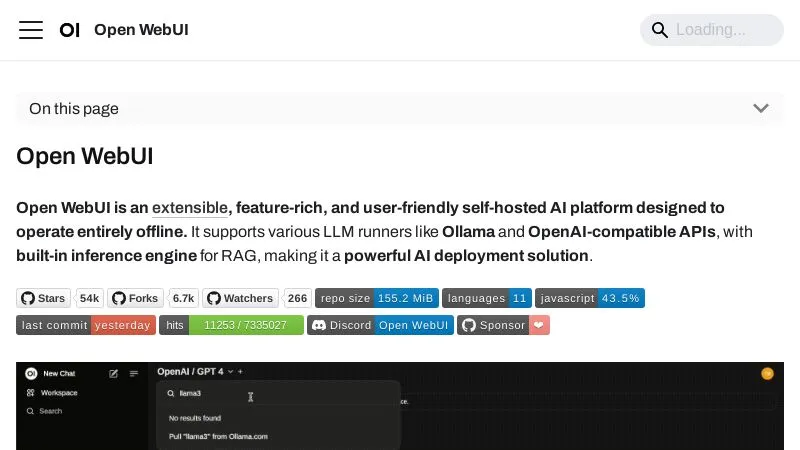Open the Discord Open WebUI badge
The height and width of the screenshot is (450, 800).
[380, 325]
